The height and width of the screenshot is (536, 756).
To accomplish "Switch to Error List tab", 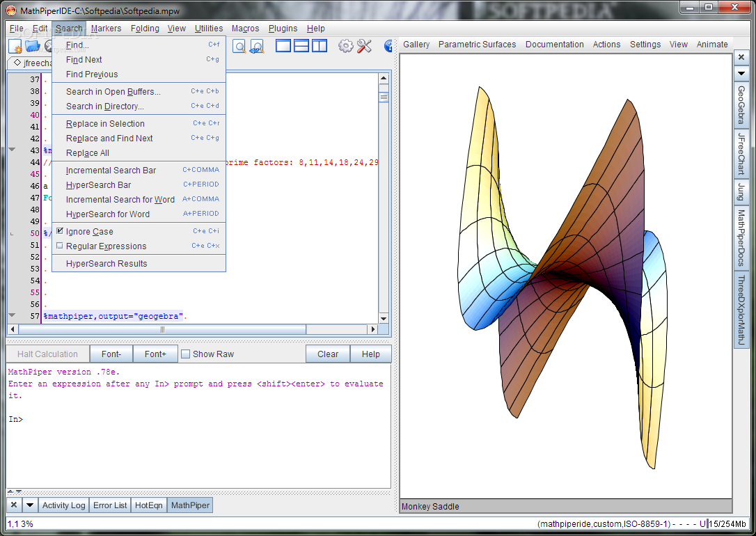I will (110, 505).
